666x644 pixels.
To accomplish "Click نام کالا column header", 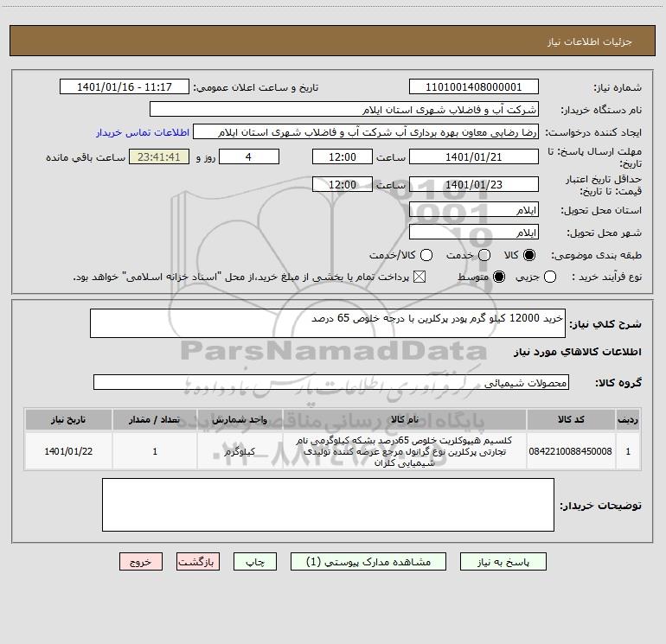I will pos(405,420).
